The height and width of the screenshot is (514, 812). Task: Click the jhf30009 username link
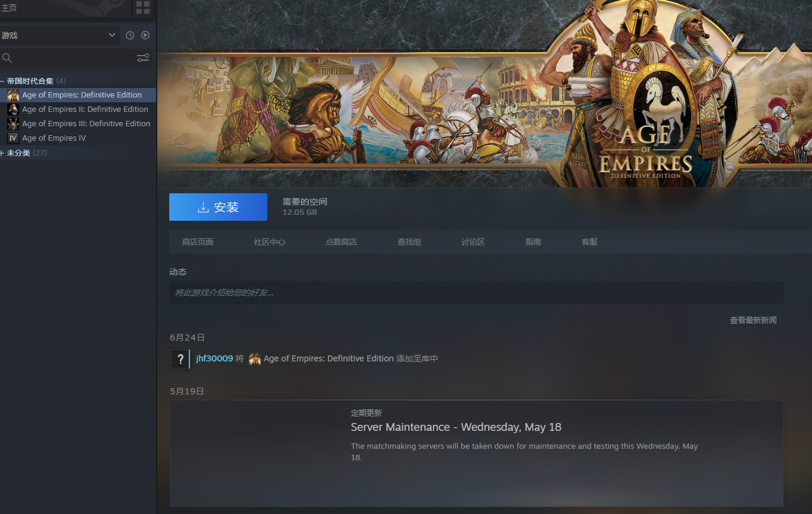coord(215,358)
